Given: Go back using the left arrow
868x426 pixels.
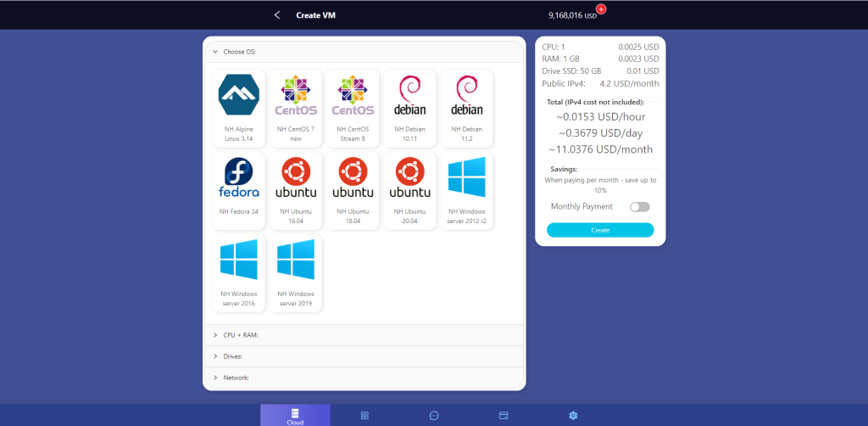Looking at the screenshot, I should 277,14.
